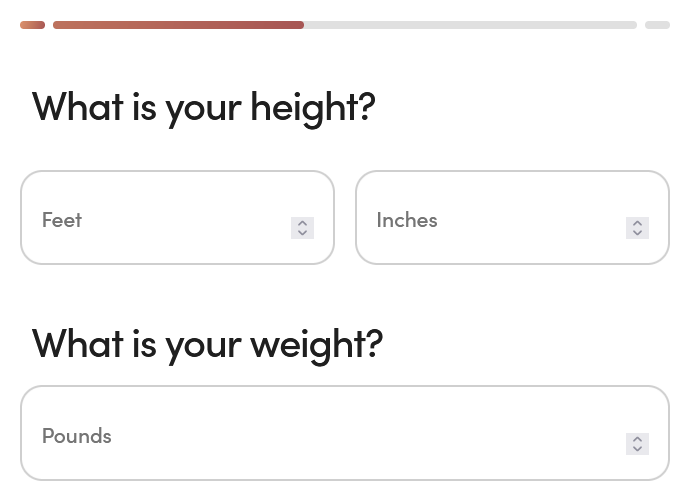Click the spinner control in Feet field

(x=302, y=228)
